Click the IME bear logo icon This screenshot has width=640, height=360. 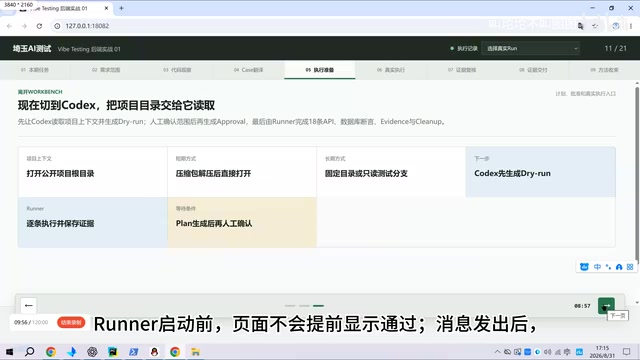click(x=584, y=267)
